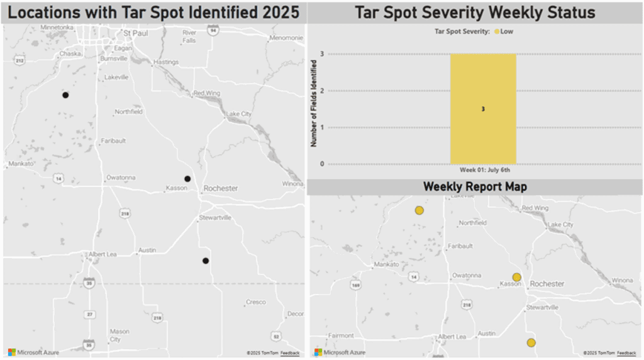
Task: Click the Winona label on Weekly Report Map
Action: click(622, 280)
